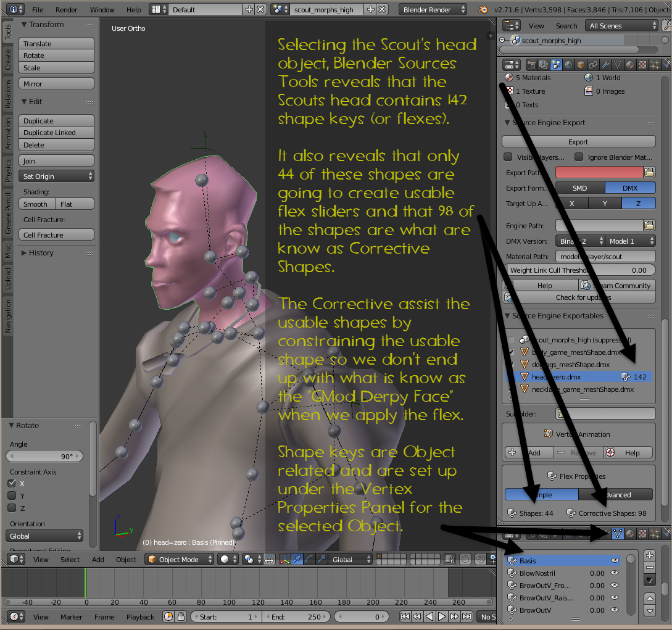672x630 pixels.
Task: Toggle the timeline range lock icon
Action: (x=181, y=616)
